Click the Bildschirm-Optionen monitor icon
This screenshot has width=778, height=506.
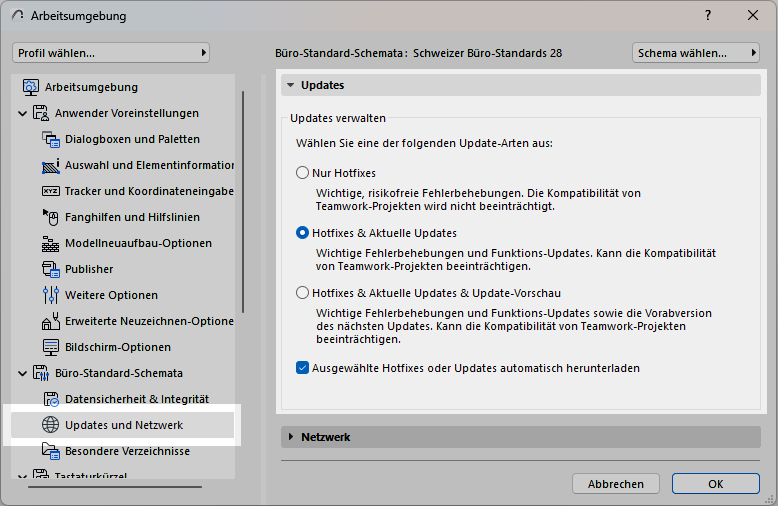pyautogui.click(x=51, y=347)
